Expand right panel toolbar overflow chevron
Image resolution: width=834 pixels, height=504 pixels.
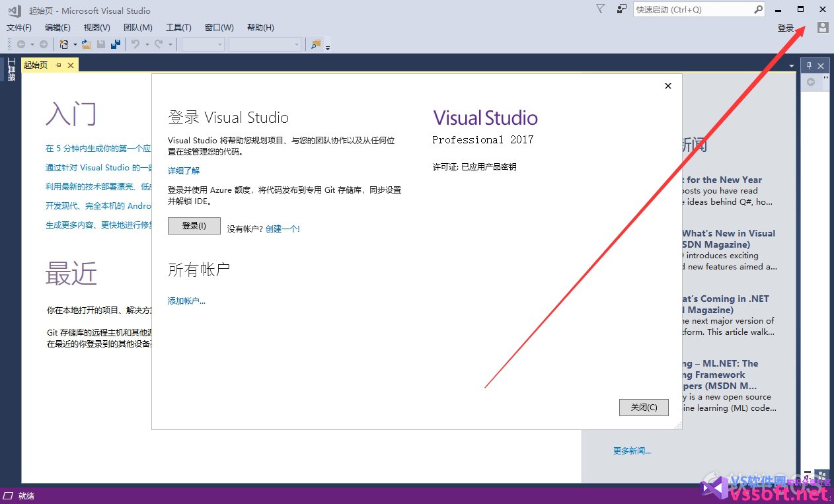pos(825,79)
